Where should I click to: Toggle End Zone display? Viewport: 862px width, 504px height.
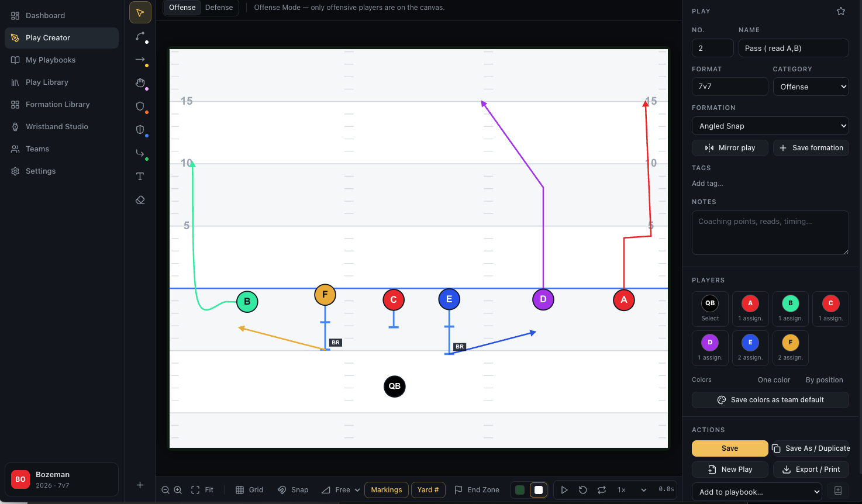(477, 490)
